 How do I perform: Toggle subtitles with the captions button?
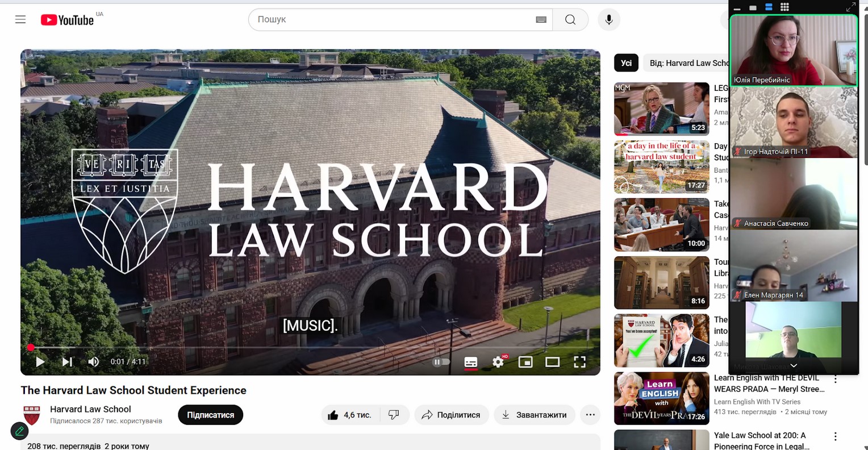pyautogui.click(x=471, y=362)
